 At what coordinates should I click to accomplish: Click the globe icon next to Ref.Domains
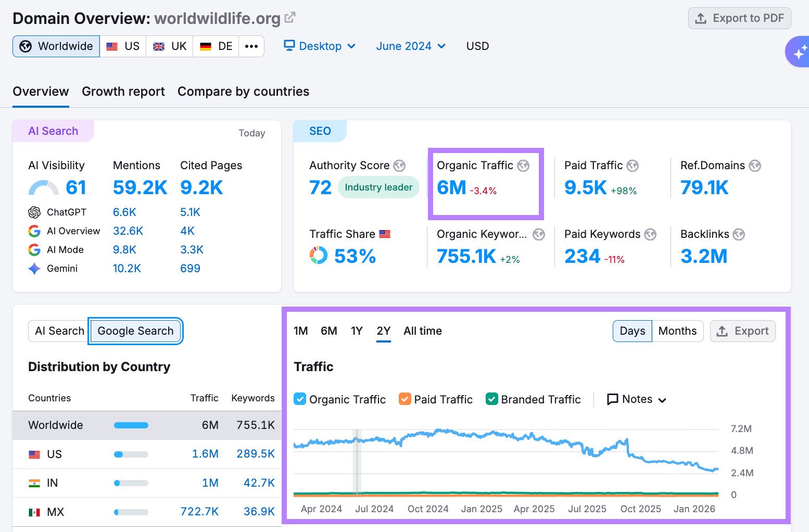coord(755,166)
